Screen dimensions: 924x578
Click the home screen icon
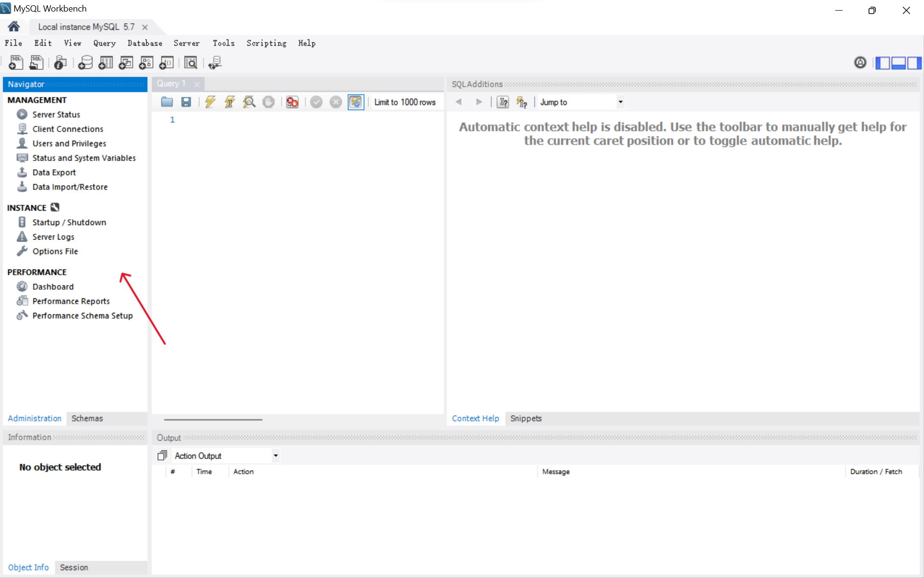pos(13,27)
